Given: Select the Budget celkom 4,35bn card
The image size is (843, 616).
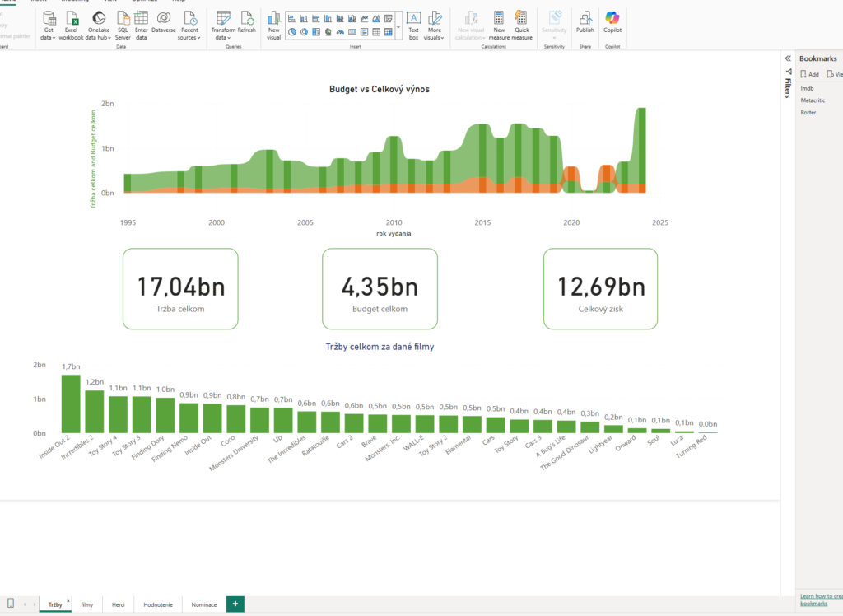Looking at the screenshot, I should (380, 289).
